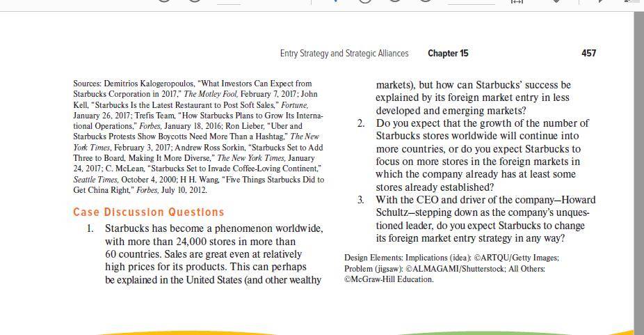Click the line starting 'Seattle Times, October 4, 2000'
Image resolution: width=644 pixels, height=335 pixels.
[199, 180]
